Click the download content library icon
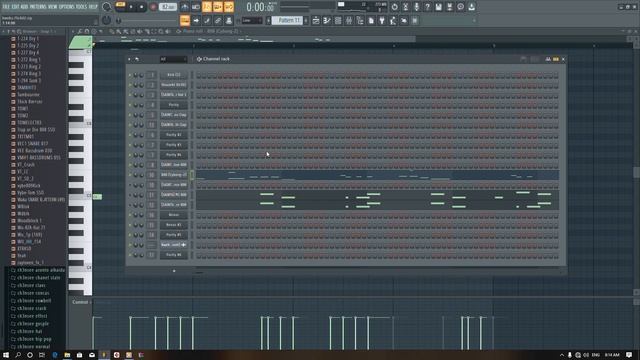The height and width of the screenshot is (360, 640). pyautogui.click(x=471, y=7)
